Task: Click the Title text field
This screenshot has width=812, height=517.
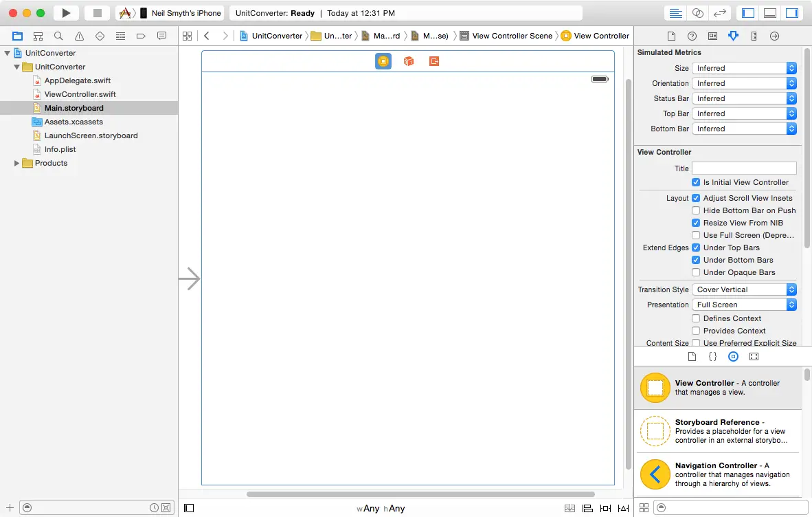Action: pyautogui.click(x=744, y=168)
